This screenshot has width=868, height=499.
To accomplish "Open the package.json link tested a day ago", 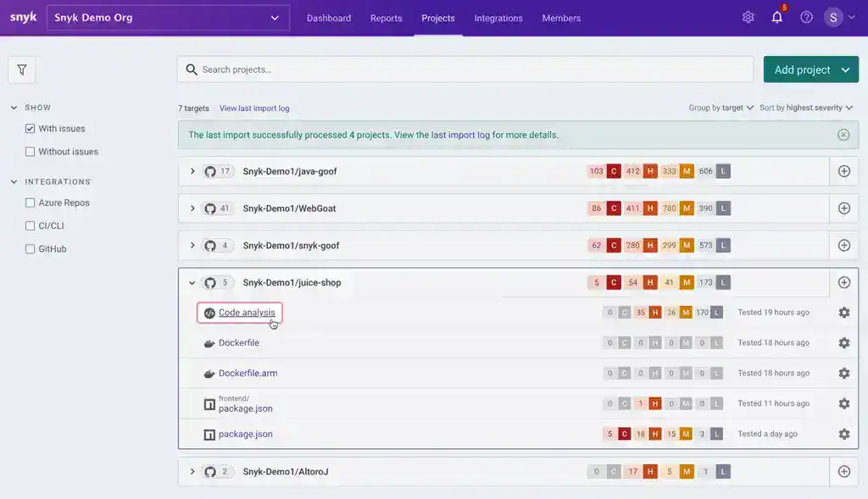I will pyautogui.click(x=245, y=435).
